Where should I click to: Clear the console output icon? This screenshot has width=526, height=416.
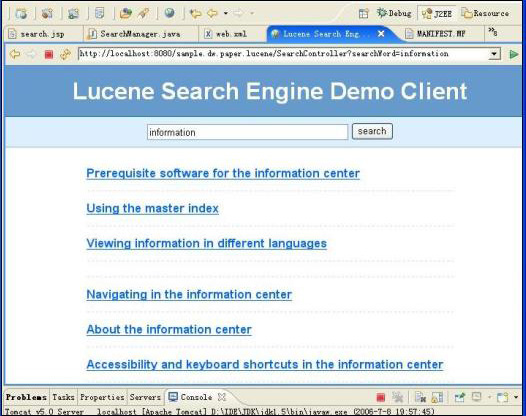tap(420, 398)
